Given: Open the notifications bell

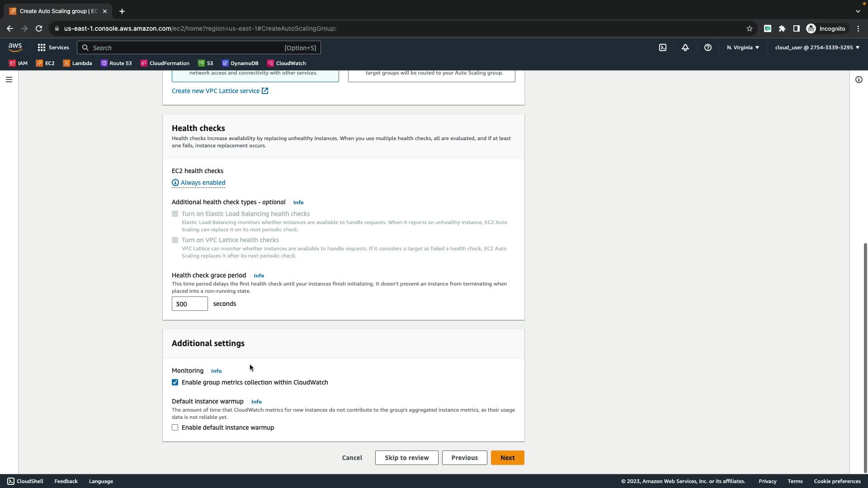Looking at the screenshot, I should click(685, 47).
